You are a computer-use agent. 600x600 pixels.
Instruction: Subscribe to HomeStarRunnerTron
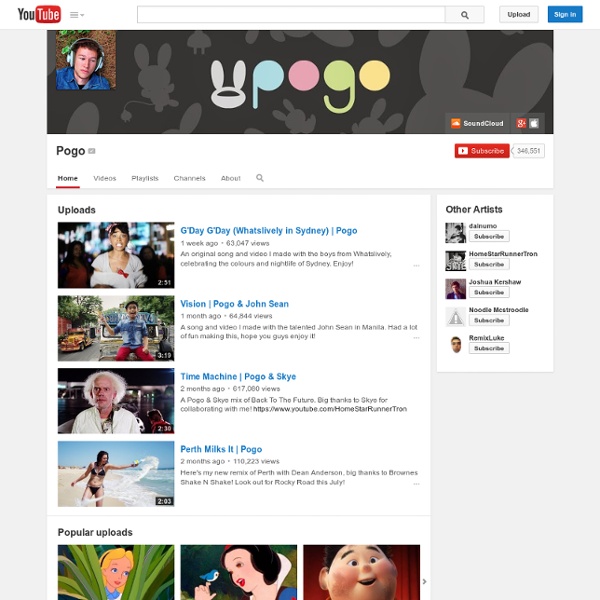click(x=489, y=264)
